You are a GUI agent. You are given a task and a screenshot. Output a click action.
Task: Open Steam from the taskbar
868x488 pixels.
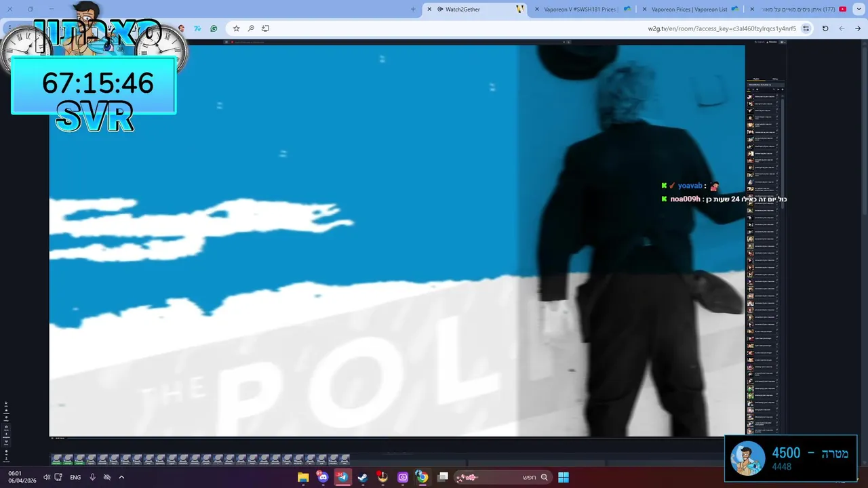(362, 477)
